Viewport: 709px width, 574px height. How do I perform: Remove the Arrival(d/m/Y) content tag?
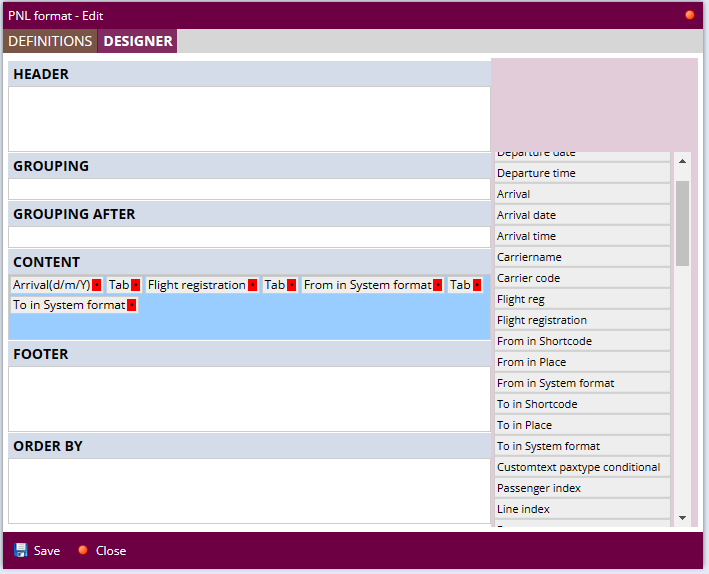coord(97,285)
